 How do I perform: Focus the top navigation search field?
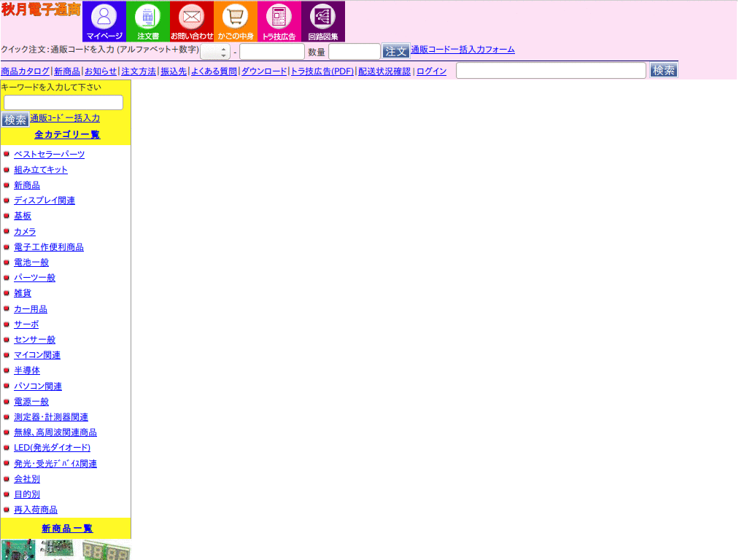click(x=551, y=71)
